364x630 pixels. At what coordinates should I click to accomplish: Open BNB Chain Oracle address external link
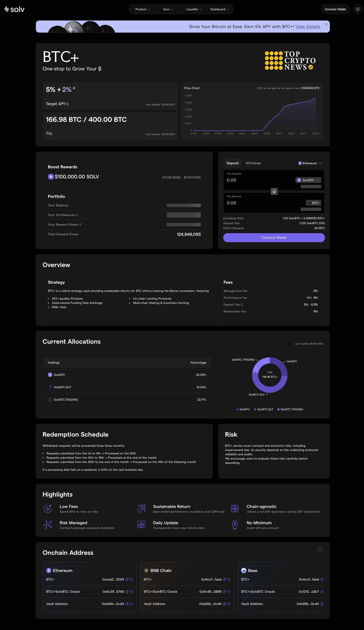229,592
